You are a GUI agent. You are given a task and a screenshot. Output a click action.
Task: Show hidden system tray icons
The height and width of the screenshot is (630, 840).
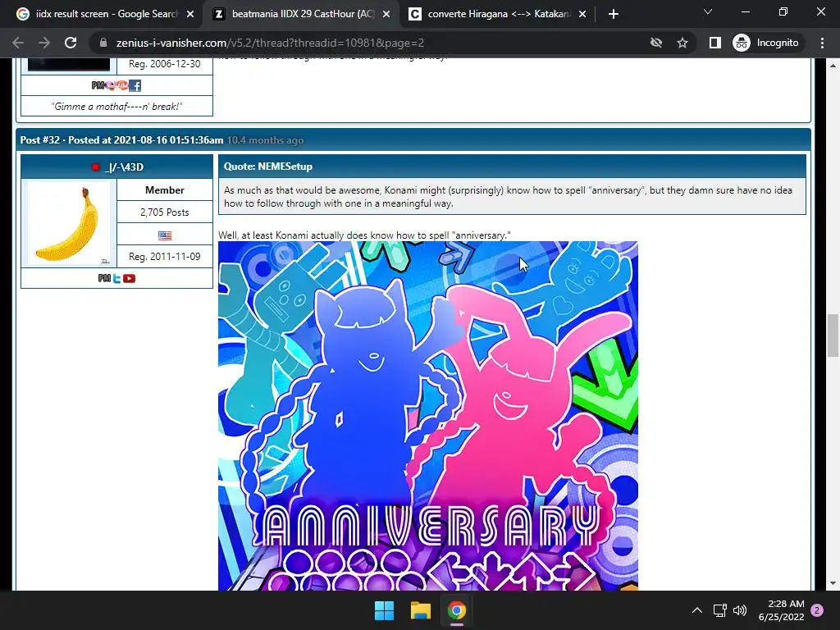[697, 610]
